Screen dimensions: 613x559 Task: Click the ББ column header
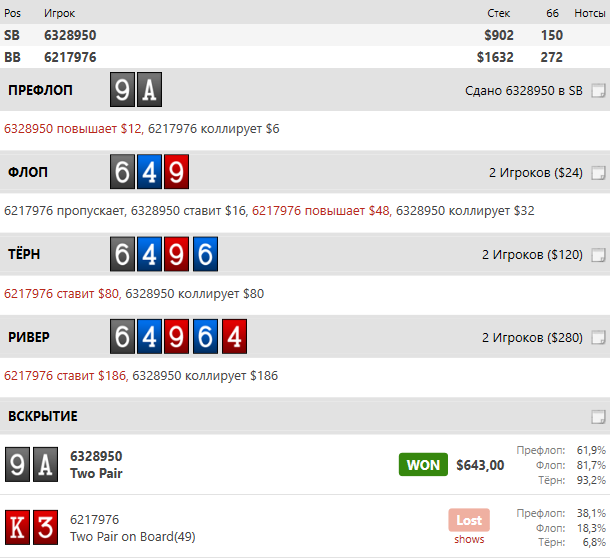click(x=552, y=13)
